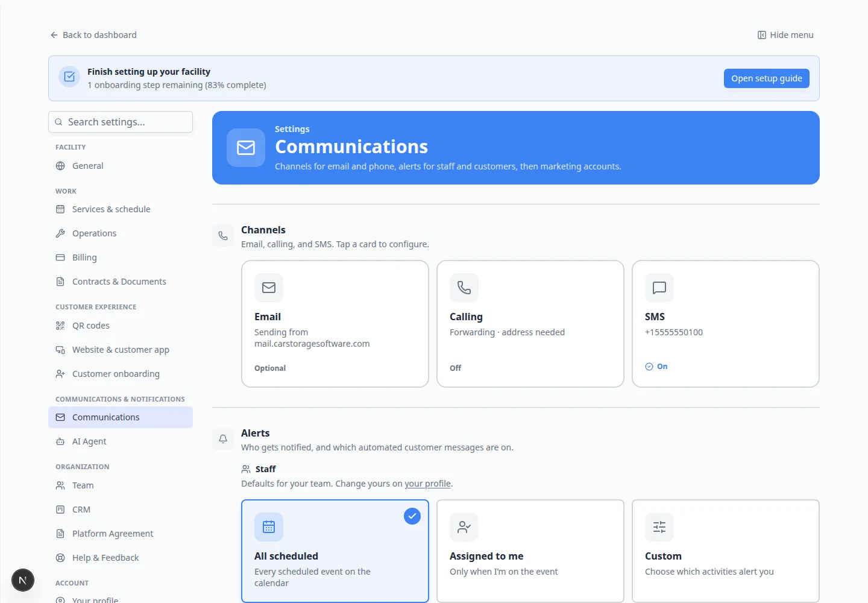This screenshot has height=603, width=868.
Task: Click the Operations wrench icon
Action: [60, 233]
